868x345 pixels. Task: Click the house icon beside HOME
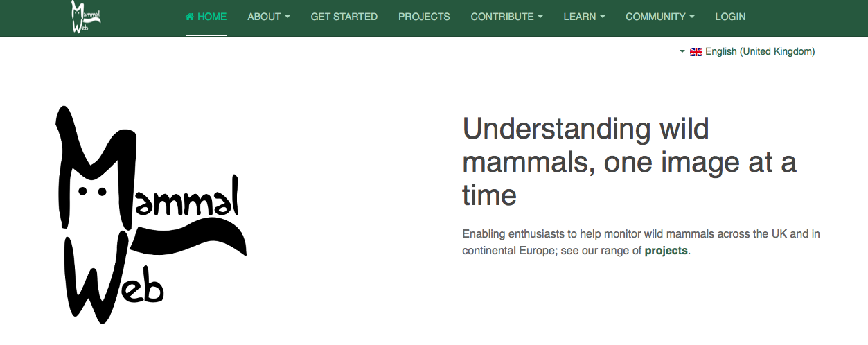(x=190, y=17)
